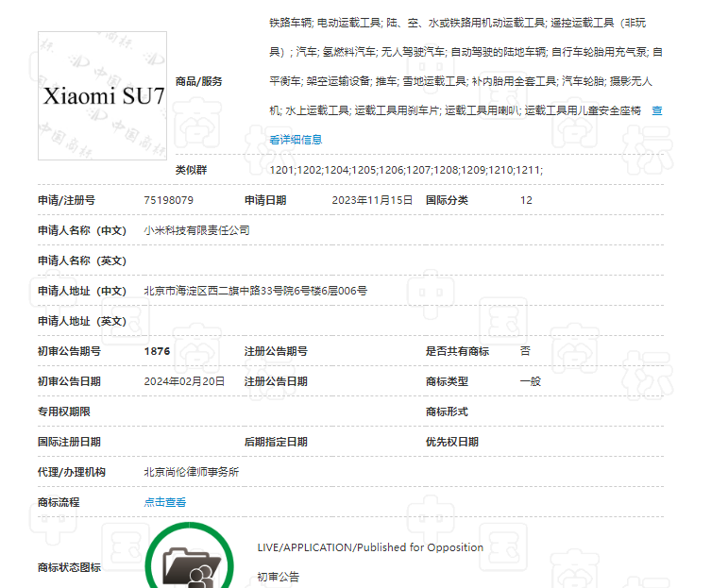This screenshot has height=588, width=728.
Task: Click the 申请日期 label
Action: pos(265,200)
